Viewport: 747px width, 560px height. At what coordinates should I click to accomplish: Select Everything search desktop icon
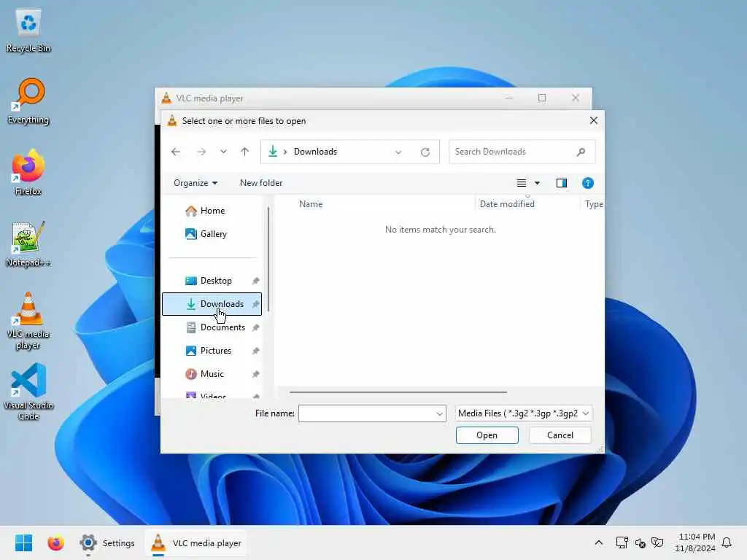(x=28, y=102)
